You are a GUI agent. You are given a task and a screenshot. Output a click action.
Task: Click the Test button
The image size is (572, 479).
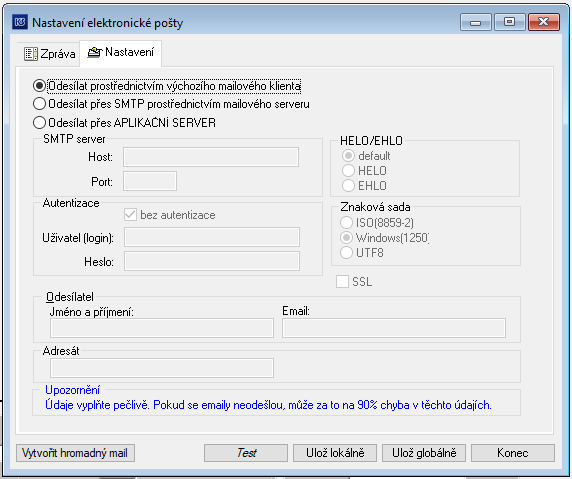point(246,453)
